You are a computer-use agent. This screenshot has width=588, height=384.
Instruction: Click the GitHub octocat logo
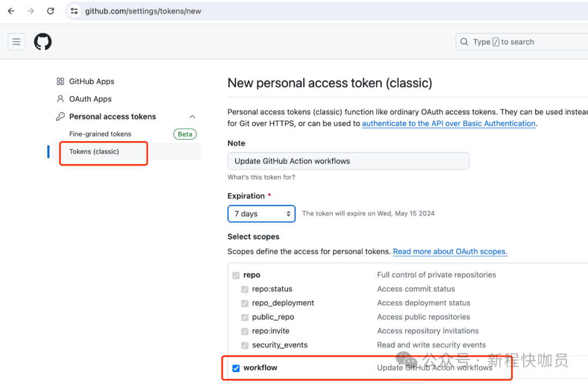coord(42,41)
